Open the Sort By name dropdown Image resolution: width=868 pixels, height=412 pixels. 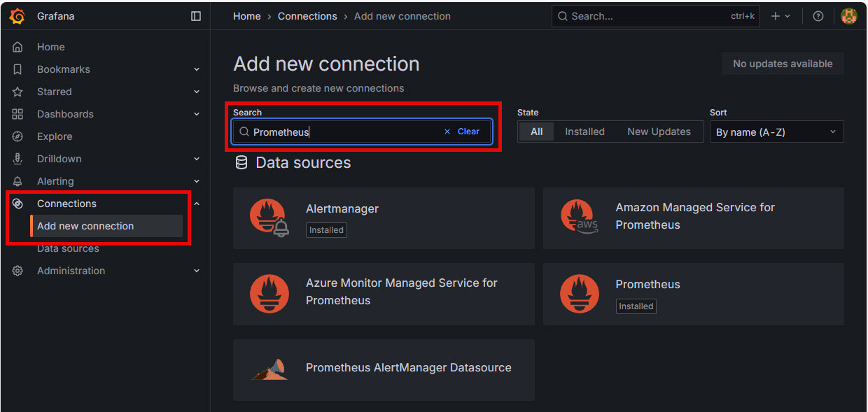(777, 132)
